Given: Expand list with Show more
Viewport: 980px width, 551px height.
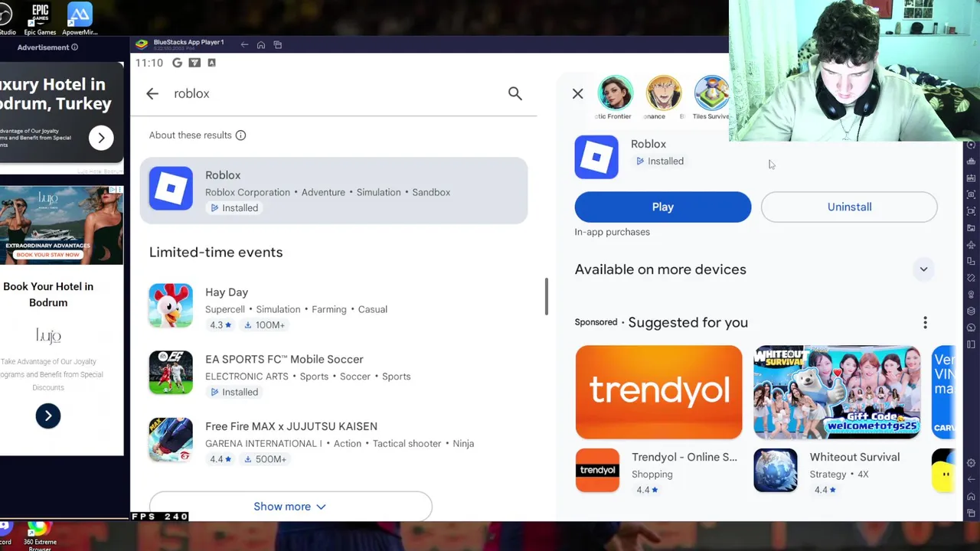Looking at the screenshot, I should (290, 507).
